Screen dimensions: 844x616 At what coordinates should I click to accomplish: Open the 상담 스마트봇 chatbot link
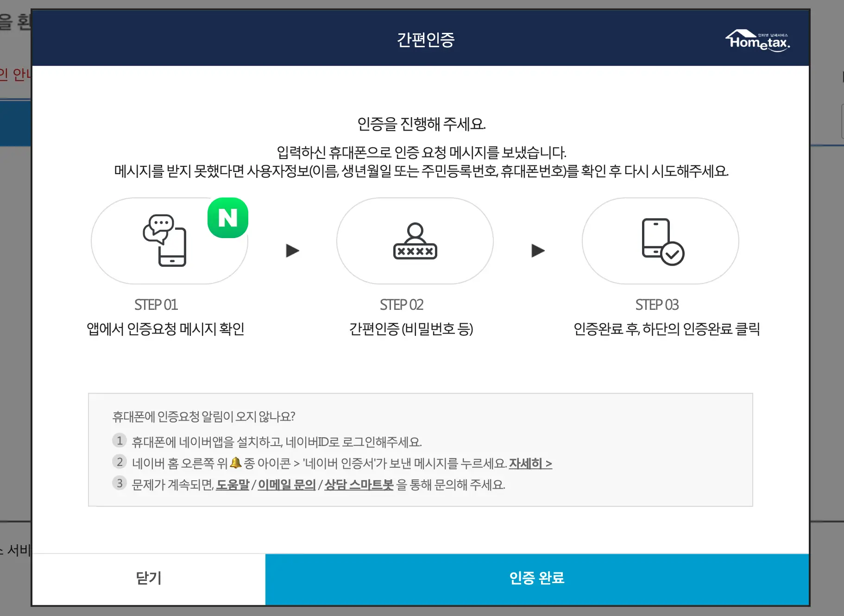(359, 485)
